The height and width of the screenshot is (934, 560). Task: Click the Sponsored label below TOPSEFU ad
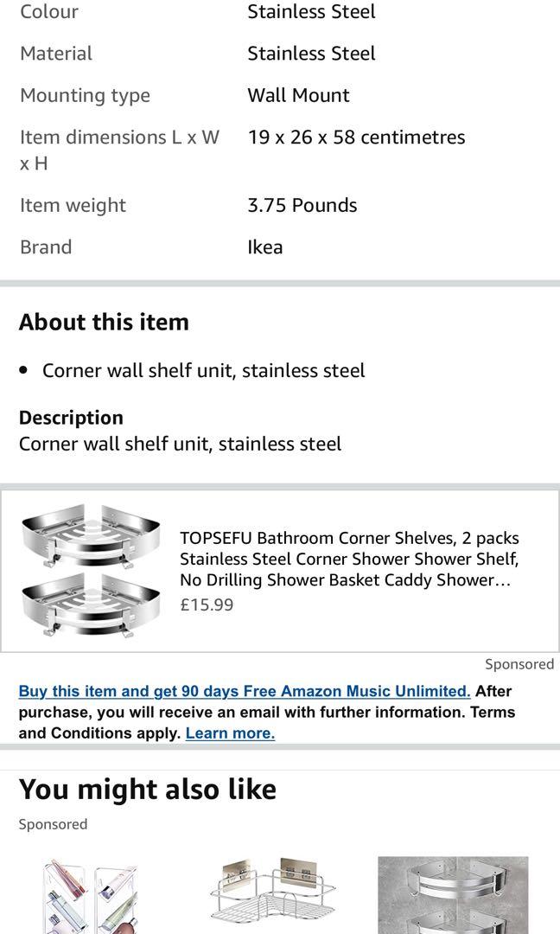tap(519, 664)
